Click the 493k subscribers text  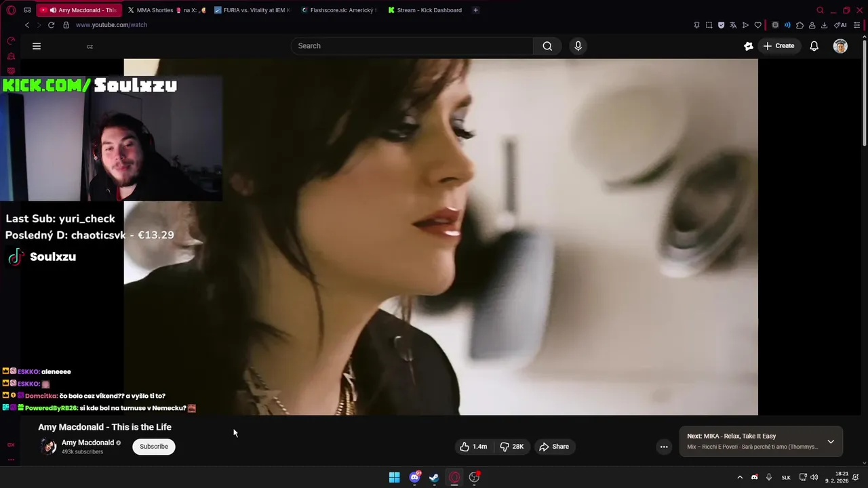coord(82,452)
